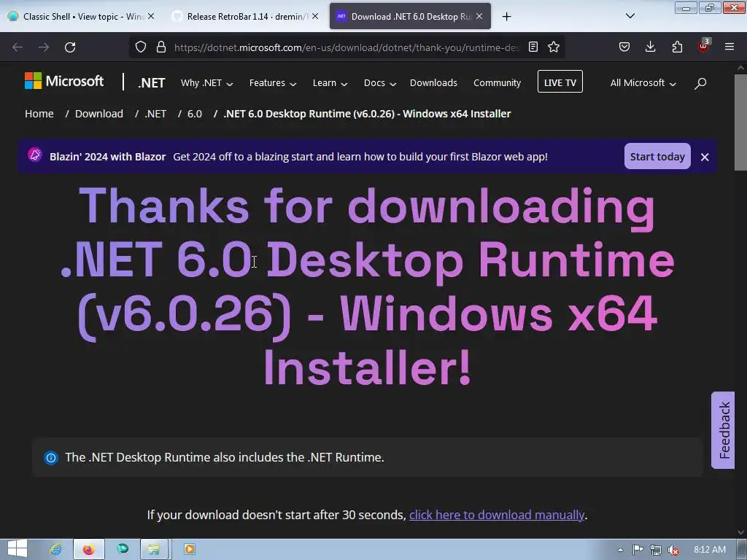Click the 8:12 AM clock

click(x=710, y=550)
